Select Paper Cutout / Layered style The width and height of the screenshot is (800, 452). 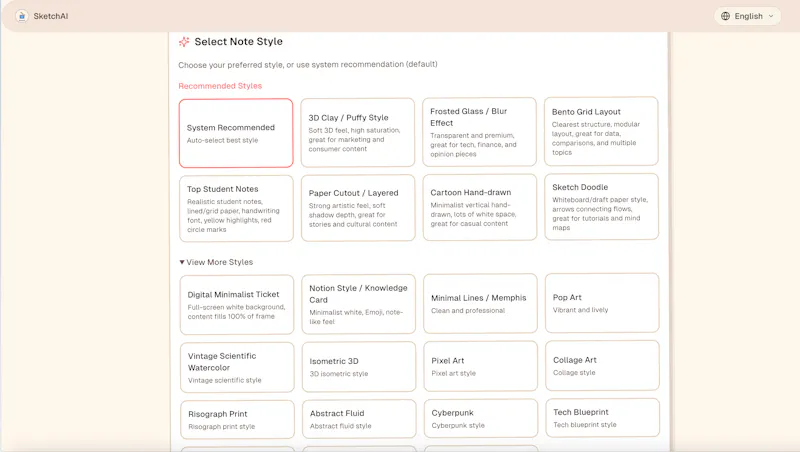point(358,208)
